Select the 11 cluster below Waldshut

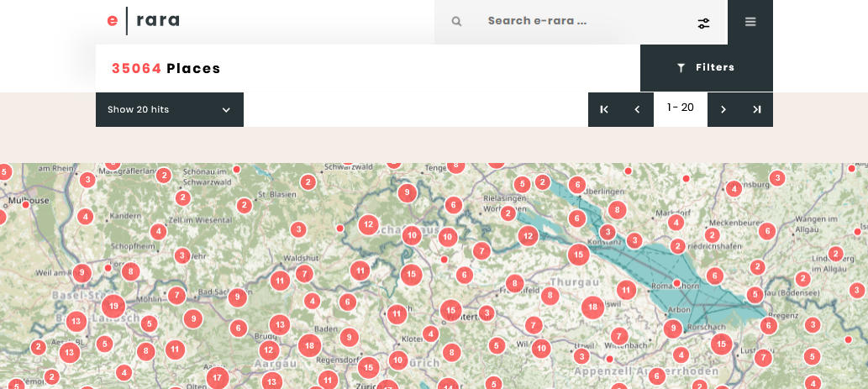(280, 281)
